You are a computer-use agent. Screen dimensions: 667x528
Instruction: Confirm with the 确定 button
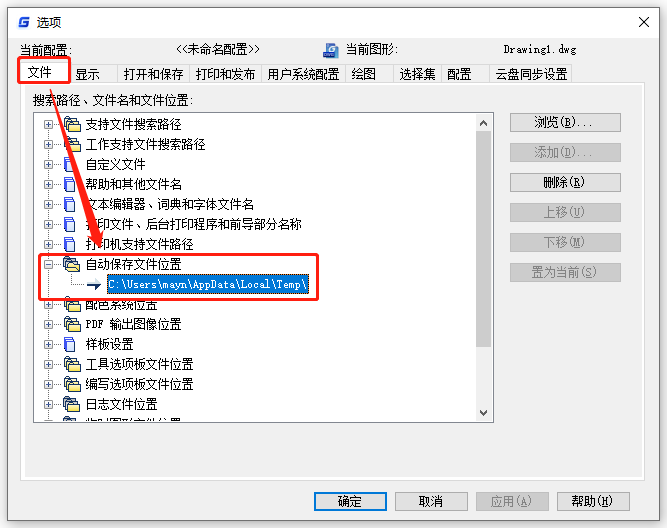coord(350,502)
